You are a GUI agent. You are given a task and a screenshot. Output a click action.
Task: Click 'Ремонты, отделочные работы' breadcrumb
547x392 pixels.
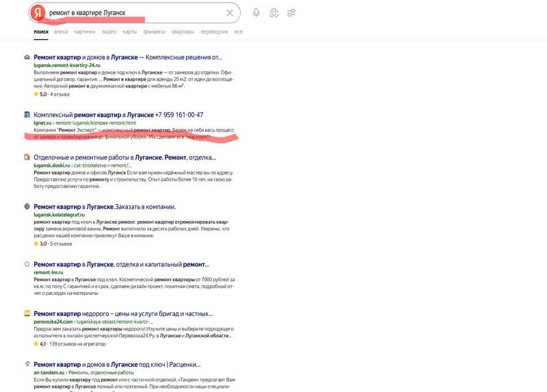(101, 372)
